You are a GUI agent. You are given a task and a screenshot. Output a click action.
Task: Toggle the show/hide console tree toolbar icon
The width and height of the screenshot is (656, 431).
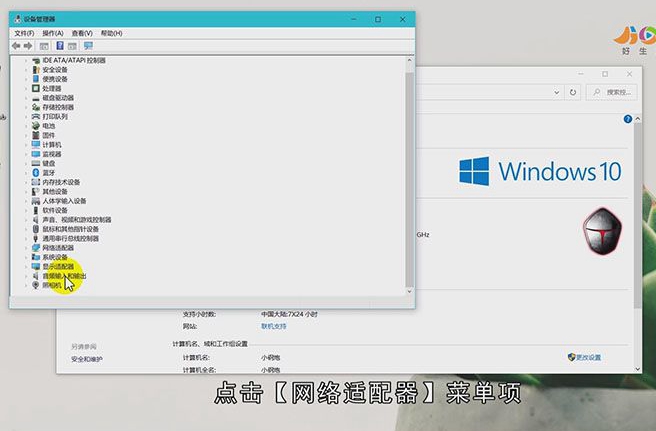click(x=44, y=46)
